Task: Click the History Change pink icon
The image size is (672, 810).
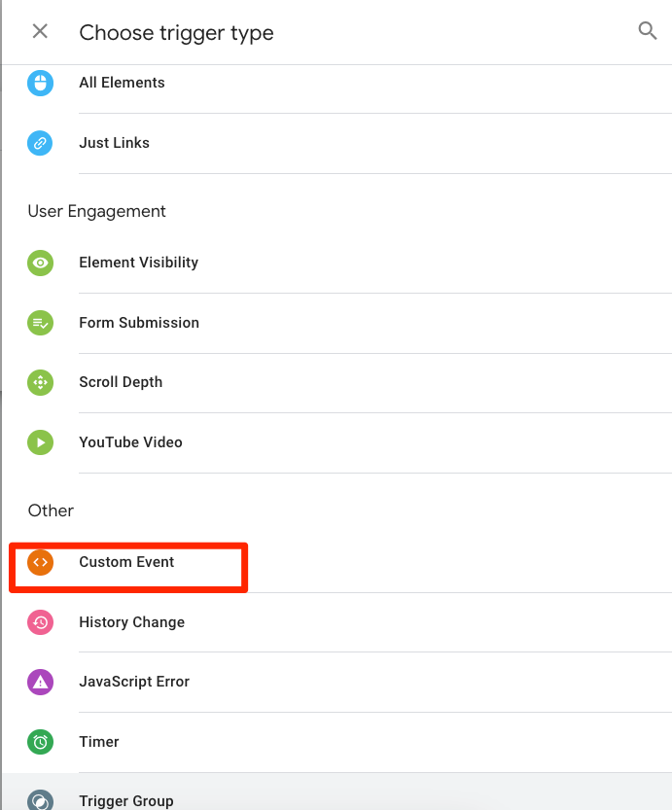Action: click(40, 622)
